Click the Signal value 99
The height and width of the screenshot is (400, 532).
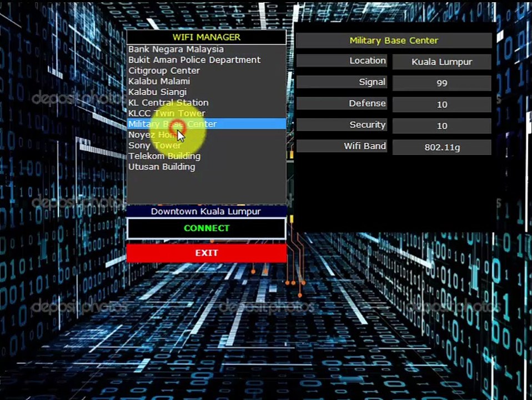coord(441,83)
